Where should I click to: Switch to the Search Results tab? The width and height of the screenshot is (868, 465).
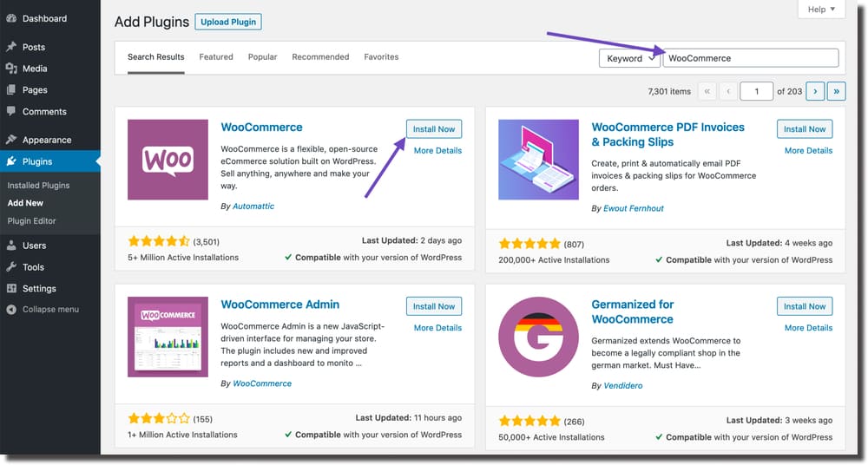point(155,57)
